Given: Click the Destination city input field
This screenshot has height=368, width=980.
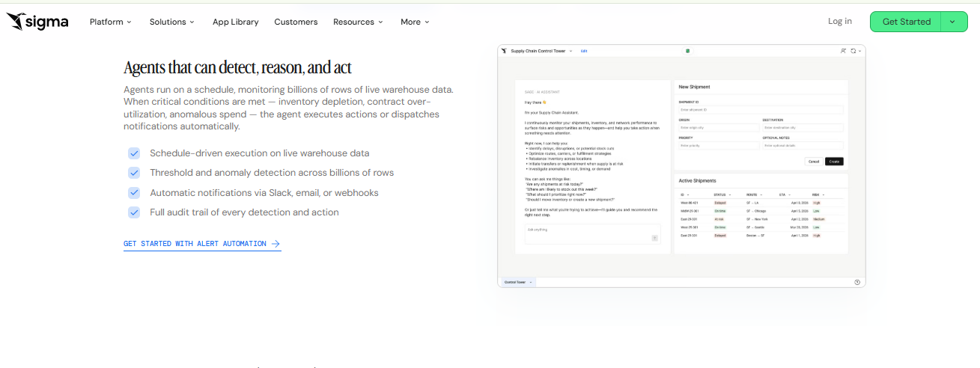Looking at the screenshot, I should point(803,128).
